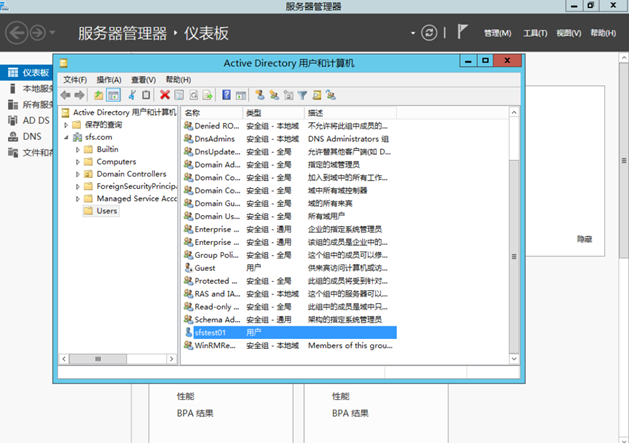Open Server Manager 管理(M) menu
This screenshot has height=443, width=629.
(x=497, y=33)
